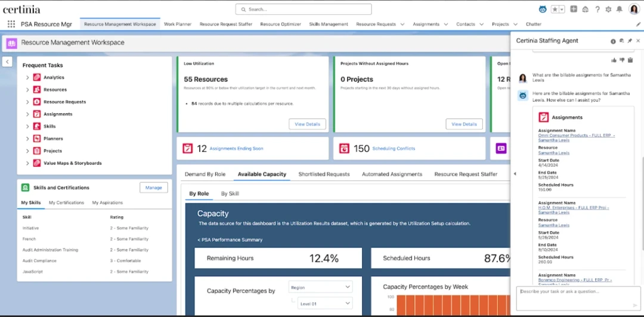644x317 pixels.
Task: Copy the agent response with clipboard icon
Action: (x=630, y=60)
